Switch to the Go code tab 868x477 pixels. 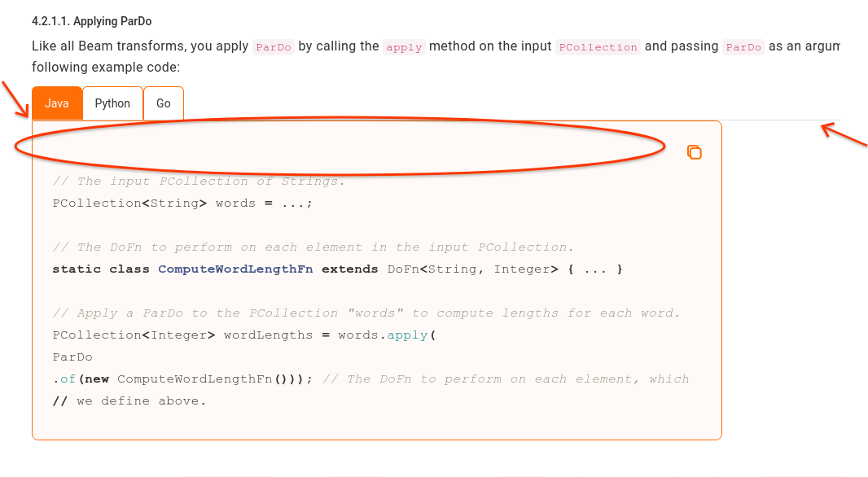click(x=164, y=103)
